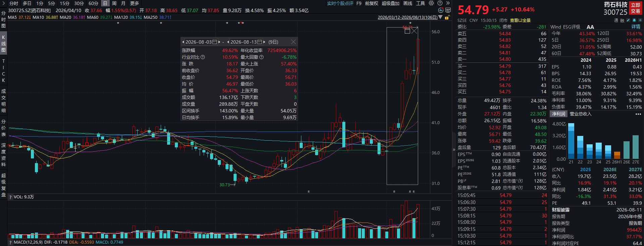Image resolution: width=644 pixels, height=246 pixels.
Task: Toggle the orange lock on date range
Action: click(x=447, y=17)
